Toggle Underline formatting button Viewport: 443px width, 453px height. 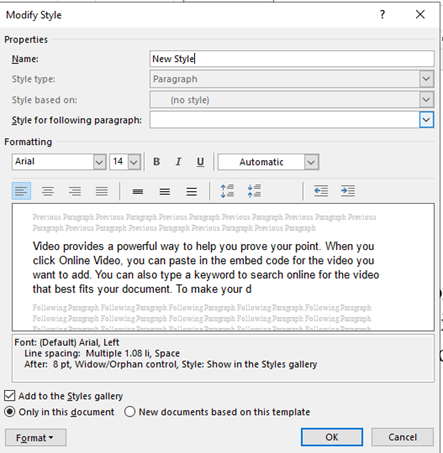point(200,162)
